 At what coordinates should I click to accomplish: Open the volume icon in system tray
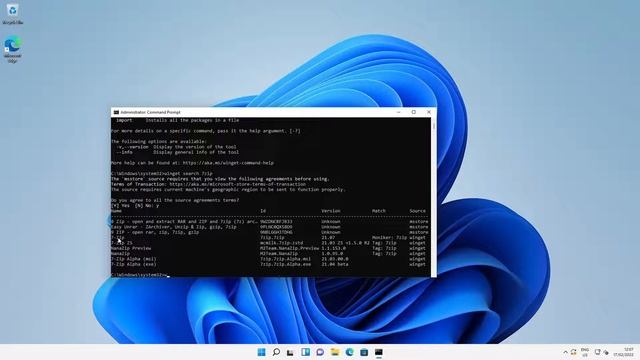point(606,352)
